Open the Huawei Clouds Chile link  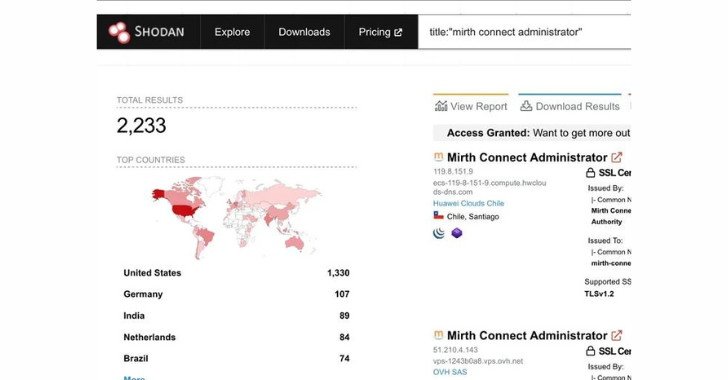(x=468, y=203)
